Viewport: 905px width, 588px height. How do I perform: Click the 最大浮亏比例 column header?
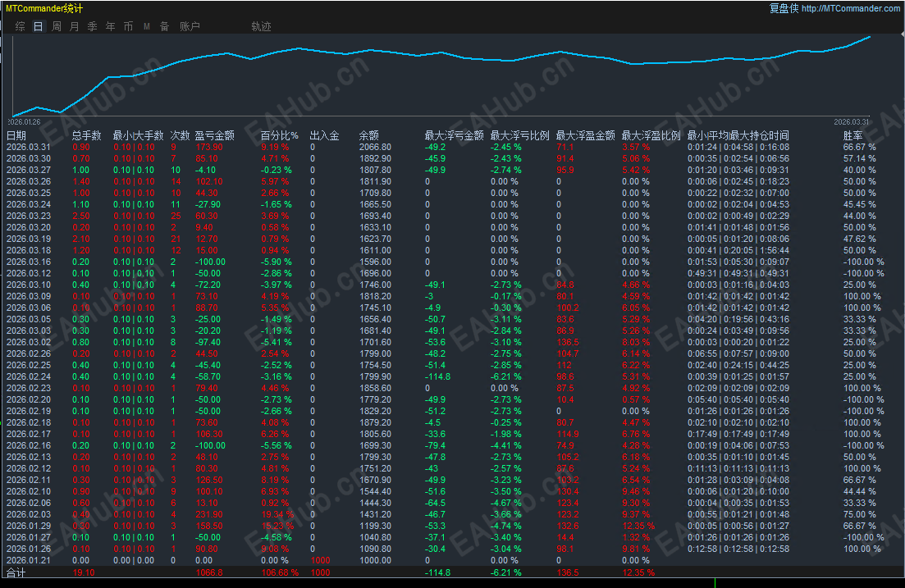[519, 135]
